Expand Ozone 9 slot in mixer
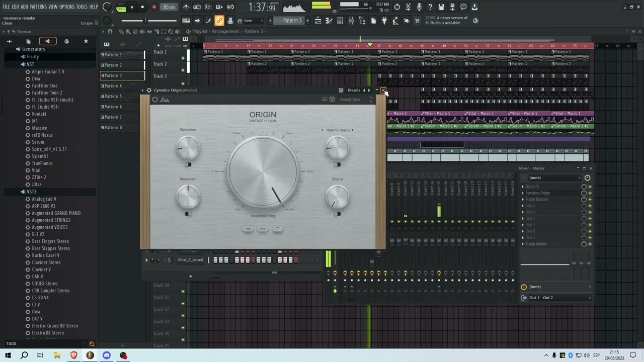 coord(523,187)
